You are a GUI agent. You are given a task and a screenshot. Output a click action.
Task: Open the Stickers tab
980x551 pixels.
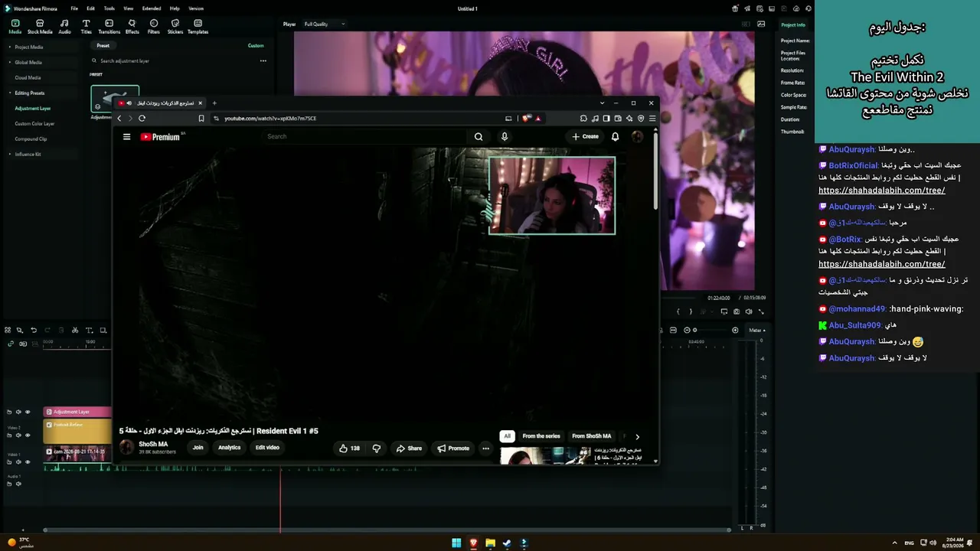click(x=175, y=27)
